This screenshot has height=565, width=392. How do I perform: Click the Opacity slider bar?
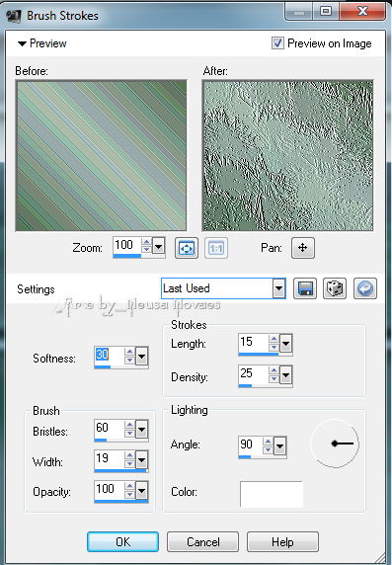coord(121,501)
